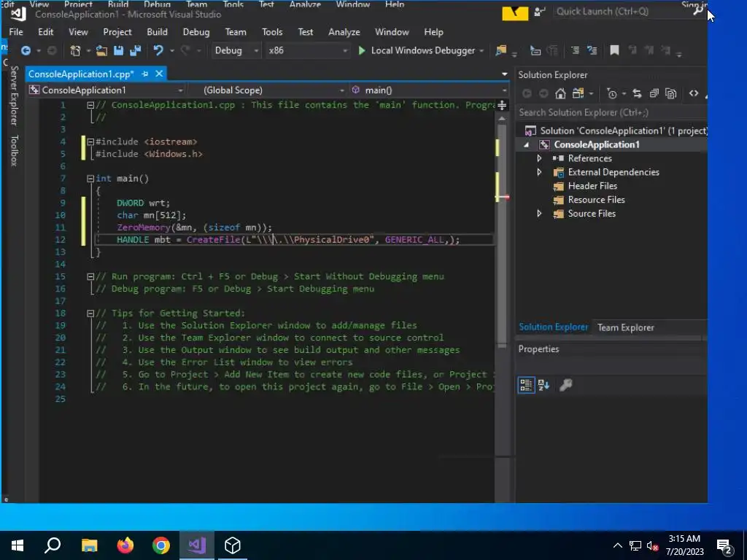Open debugger target dropdown arrow
The width and height of the screenshot is (747, 560).
(481, 50)
